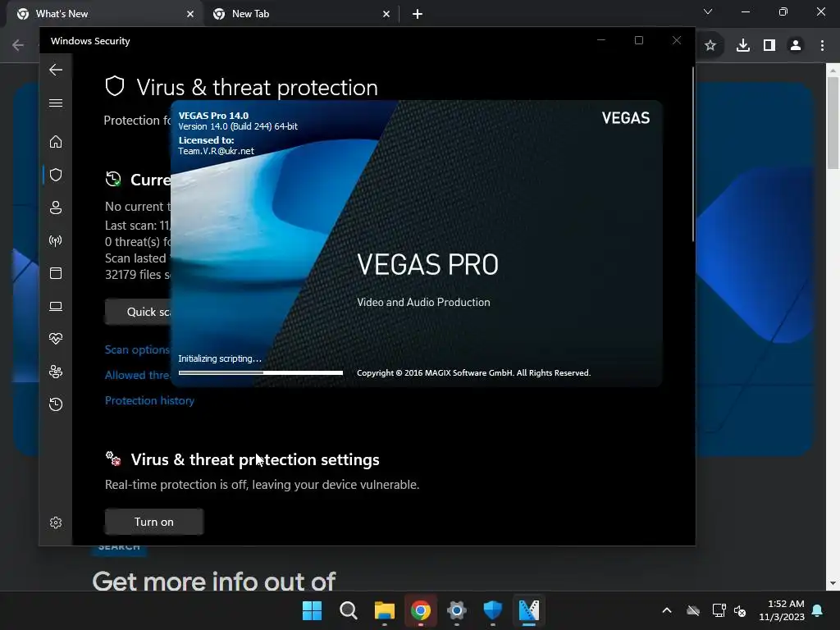Toggle Chrome side panel
The height and width of the screenshot is (630, 840).
click(x=769, y=46)
